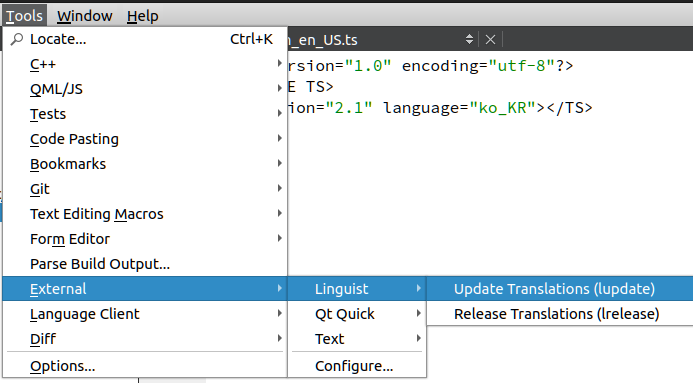Open the Language Client submenu
The image size is (693, 383).
pos(145,314)
